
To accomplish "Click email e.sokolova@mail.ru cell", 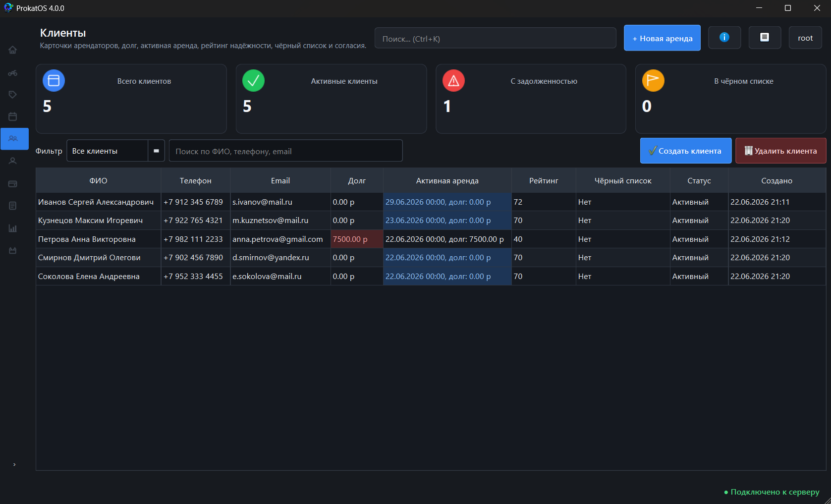I will point(280,277).
